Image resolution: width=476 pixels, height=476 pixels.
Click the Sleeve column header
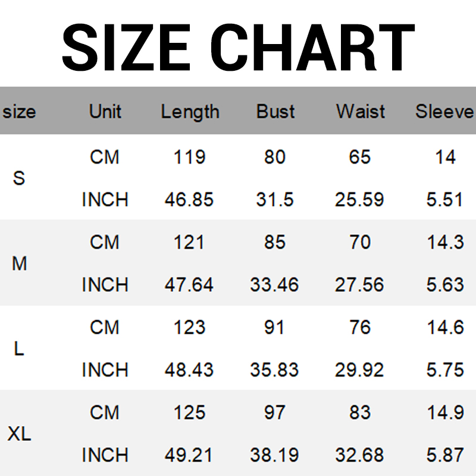click(x=444, y=112)
